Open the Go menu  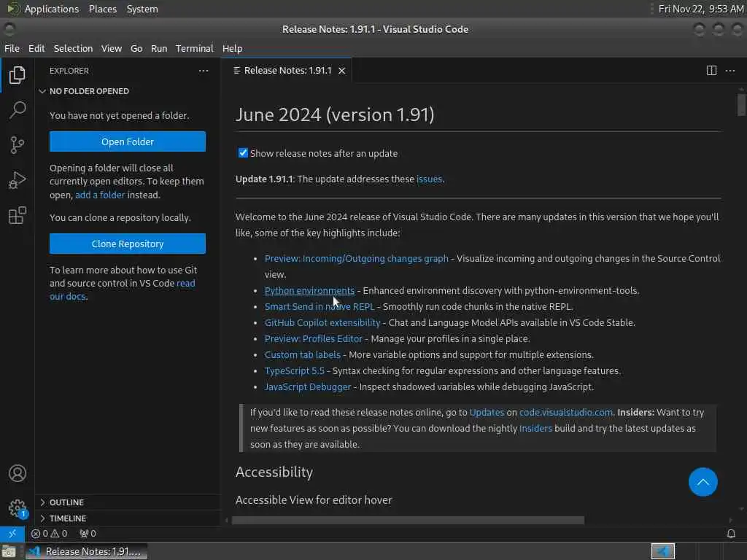click(136, 49)
